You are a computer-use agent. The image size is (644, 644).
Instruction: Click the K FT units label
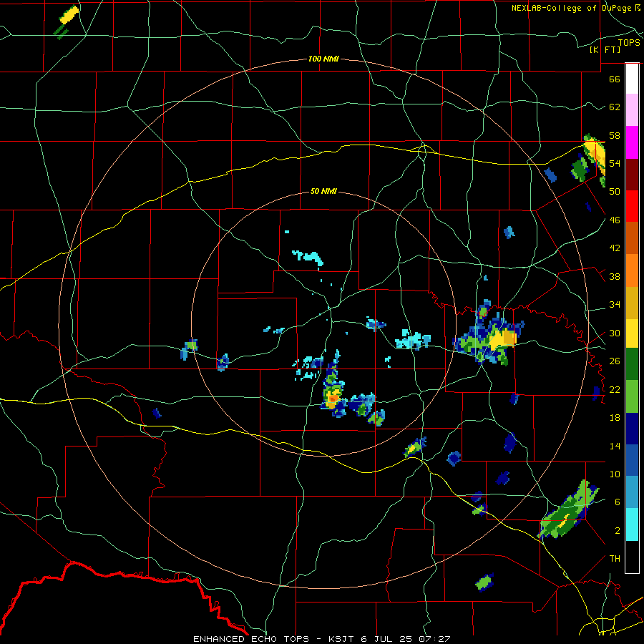point(605,49)
